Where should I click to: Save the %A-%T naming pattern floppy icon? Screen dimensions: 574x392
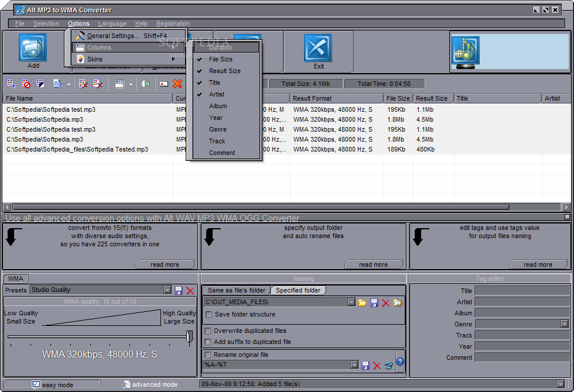(365, 365)
